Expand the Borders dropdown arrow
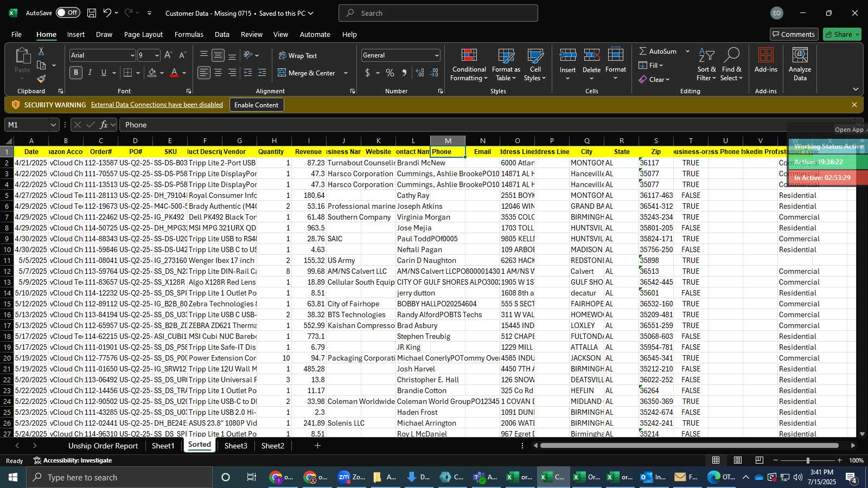The height and width of the screenshot is (488, 868). coord(138,73)
